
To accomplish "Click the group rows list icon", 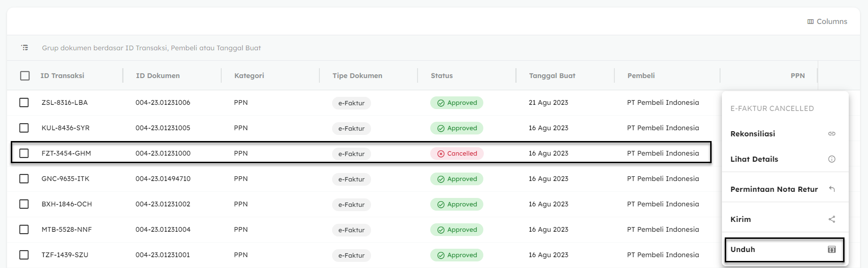I will pyautogui.click(x=25, y=47).
